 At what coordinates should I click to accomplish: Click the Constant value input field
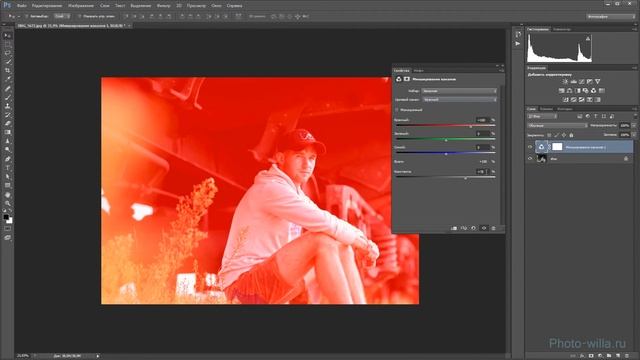pos(482,172)
